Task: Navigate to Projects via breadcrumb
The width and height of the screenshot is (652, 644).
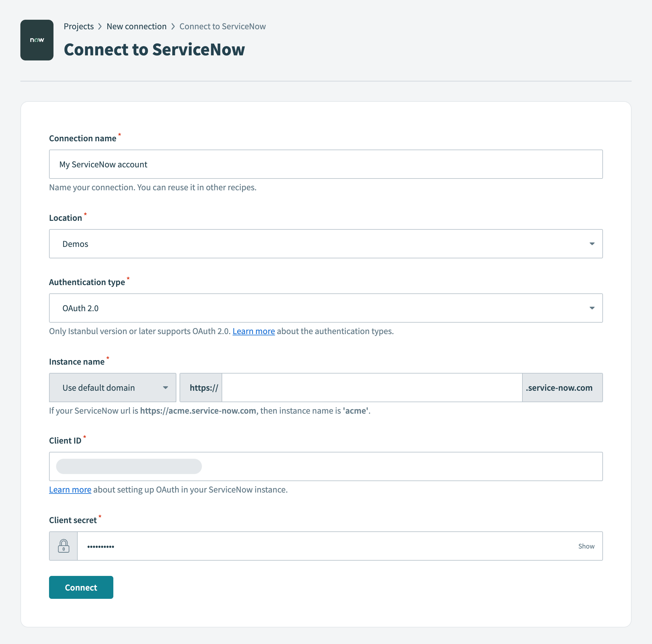Action: click(78, 26)
